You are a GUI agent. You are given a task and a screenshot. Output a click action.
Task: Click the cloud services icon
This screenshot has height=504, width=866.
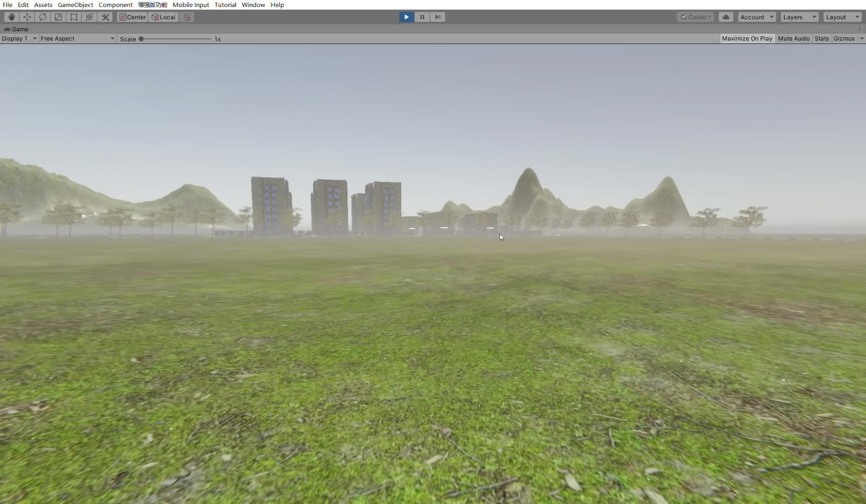(x=726, y=17)
